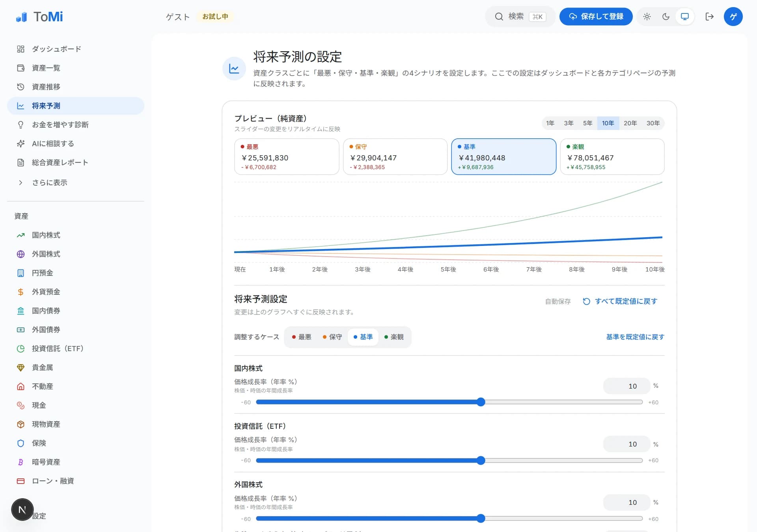Select the 楽観 scenario card ¥78,051,467
The height and width of the screenshot is (532, 757).
(x=612, y=156)
